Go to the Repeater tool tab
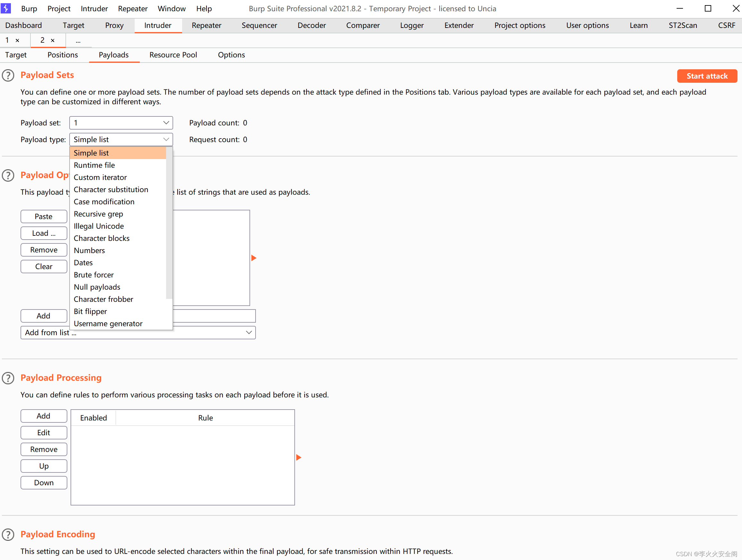 (x=206, y=26)
